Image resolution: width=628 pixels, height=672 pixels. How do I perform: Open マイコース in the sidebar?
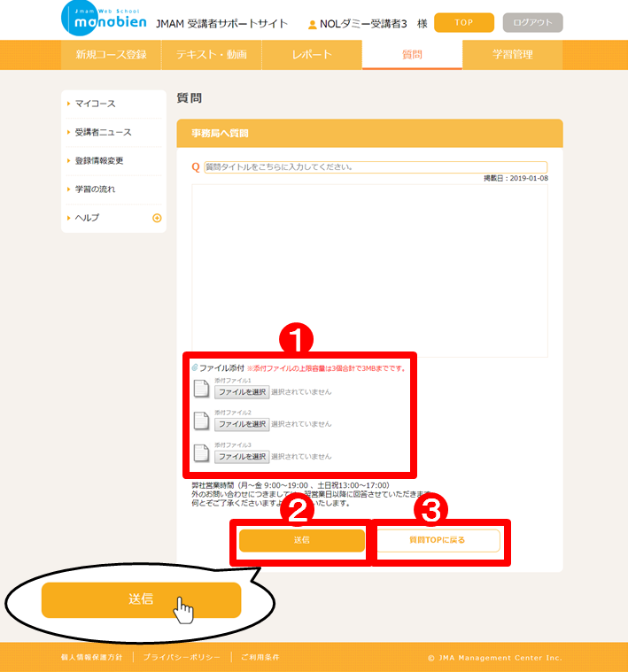click(96, 104)
